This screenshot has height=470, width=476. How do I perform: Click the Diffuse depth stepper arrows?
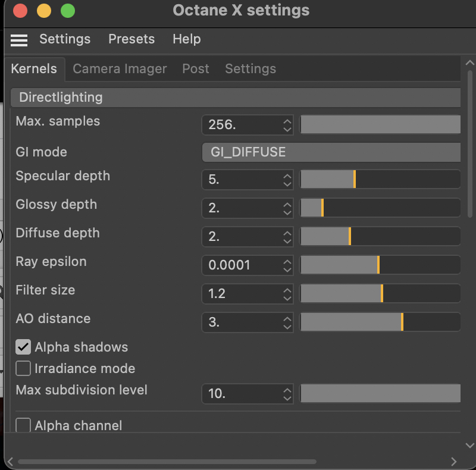point(287,237)
